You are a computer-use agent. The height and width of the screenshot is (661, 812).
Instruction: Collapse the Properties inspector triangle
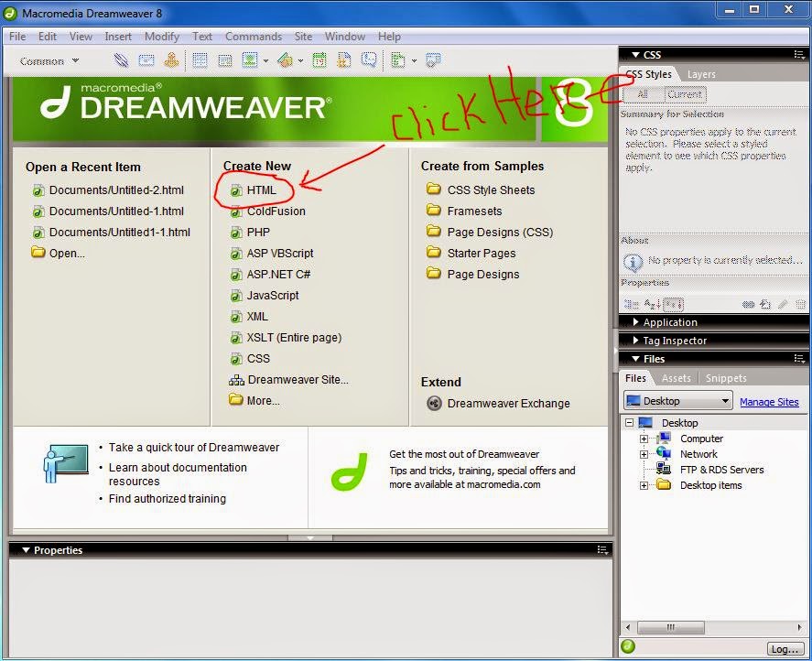[x=26, y=549]
